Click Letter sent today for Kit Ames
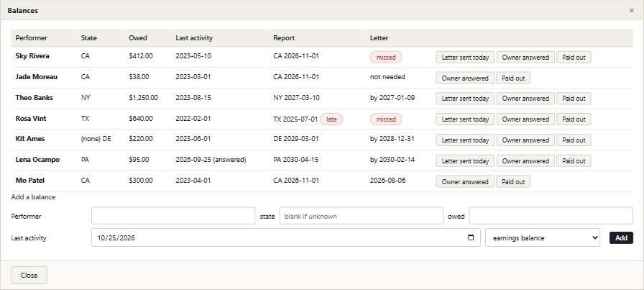644x290 pixels. [x=465, y=140]
